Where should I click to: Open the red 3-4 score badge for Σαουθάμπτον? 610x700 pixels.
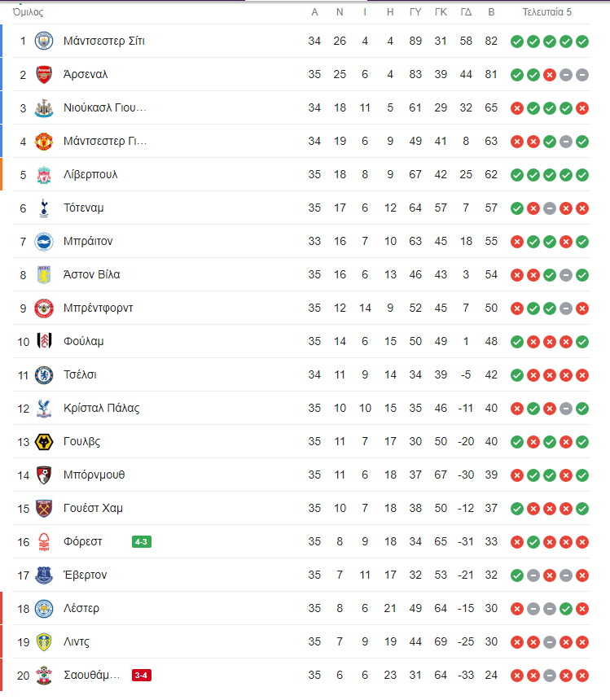(142, 676)
